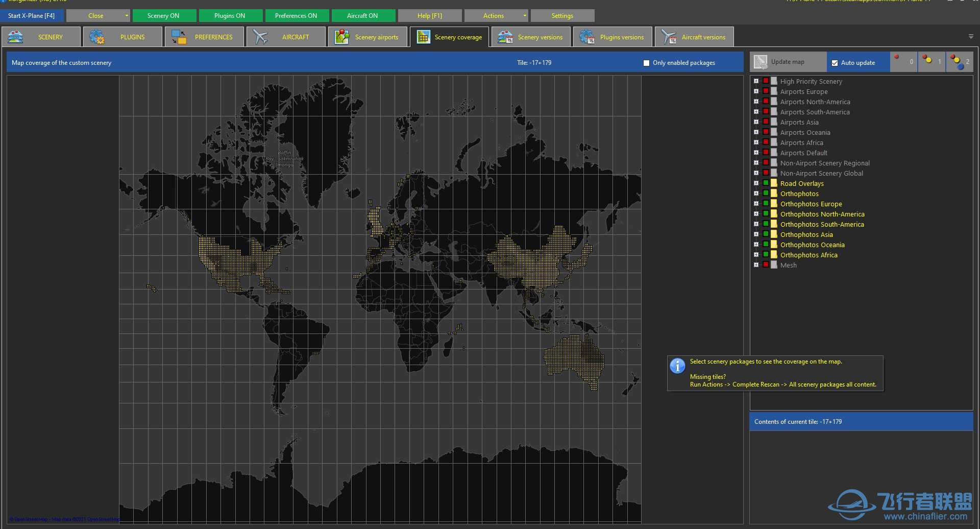Switch to Scenery airports tab
The width and height of the screenshot is (980, 529).
(367, 37)
